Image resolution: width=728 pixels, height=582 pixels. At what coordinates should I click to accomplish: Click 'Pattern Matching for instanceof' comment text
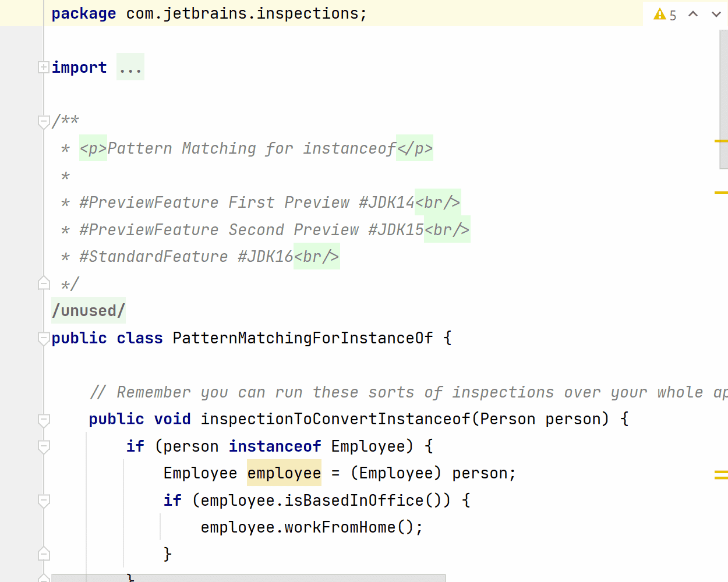pyautogui.click(x=252, y=148)
